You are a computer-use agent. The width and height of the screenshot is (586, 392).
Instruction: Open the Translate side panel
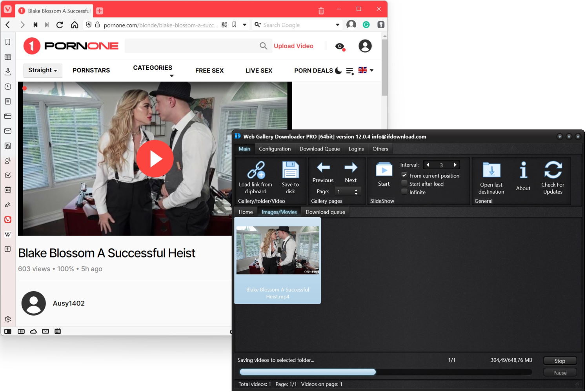(7, 205)
